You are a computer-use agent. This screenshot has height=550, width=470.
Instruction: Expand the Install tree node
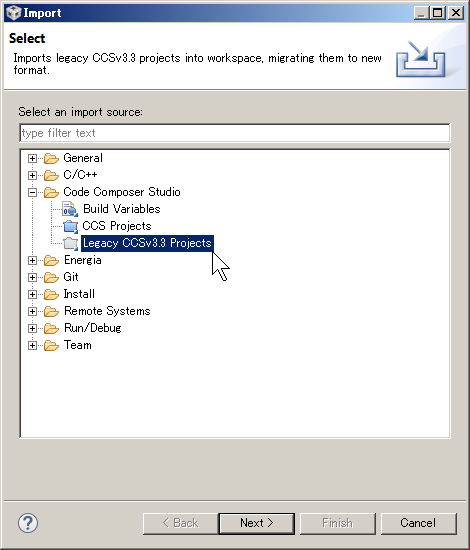click(32, 294)
